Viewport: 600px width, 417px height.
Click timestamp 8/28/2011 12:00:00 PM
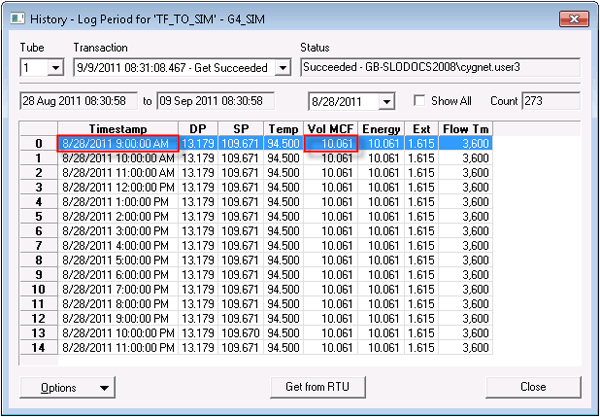(118, 187)
